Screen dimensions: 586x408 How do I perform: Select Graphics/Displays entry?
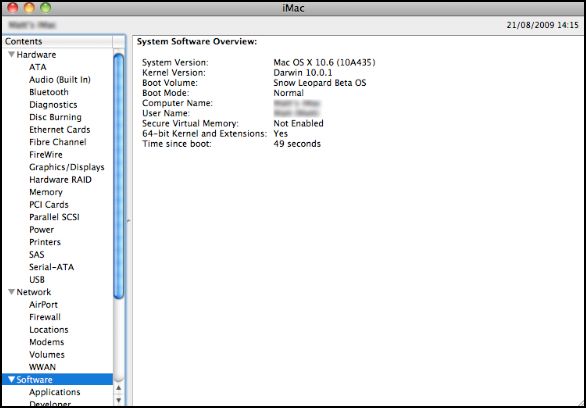click(x=67, y=167)
